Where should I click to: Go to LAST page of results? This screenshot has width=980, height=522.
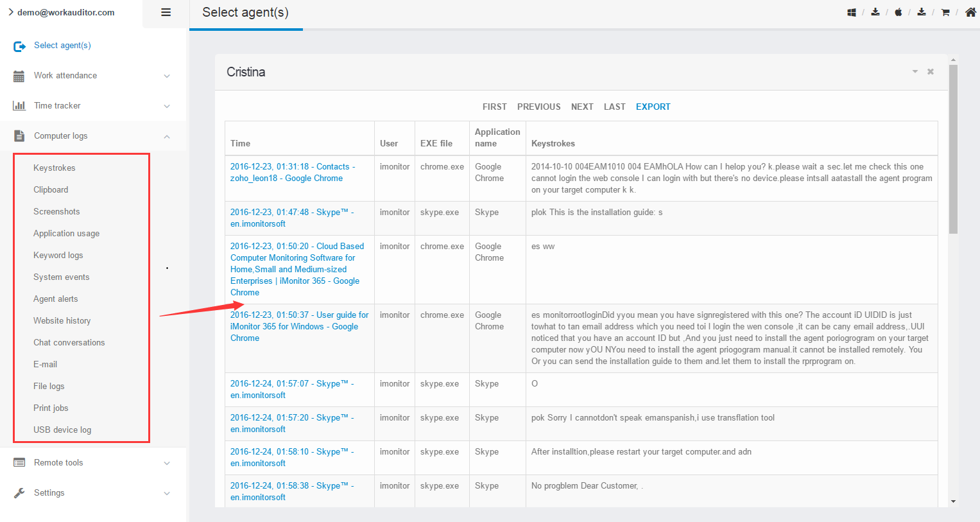614,107
